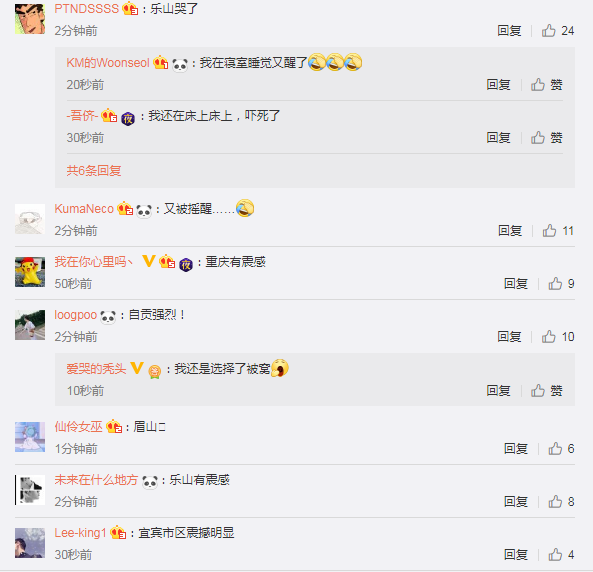Click verified V badge beside 爱哭的秃头
The height and width of the screenshot is (572, 593).
pos(137,368)
